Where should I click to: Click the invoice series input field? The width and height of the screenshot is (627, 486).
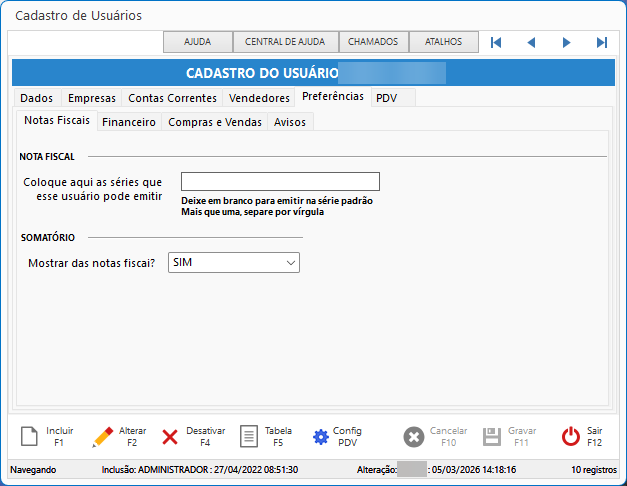[280, 182]
